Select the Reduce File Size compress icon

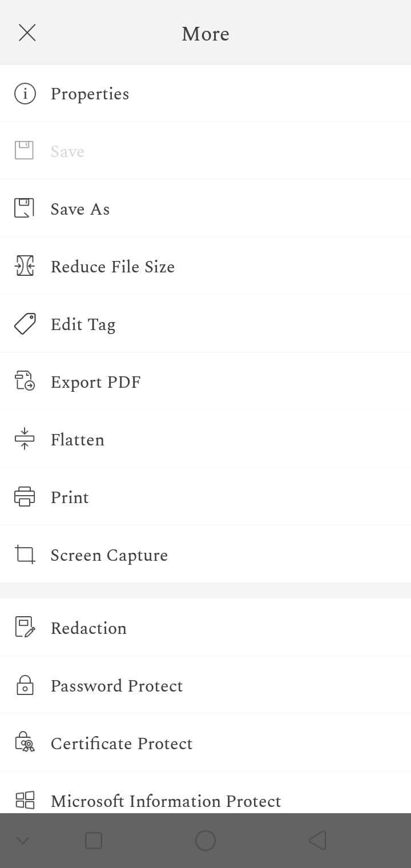pos(25,266)
